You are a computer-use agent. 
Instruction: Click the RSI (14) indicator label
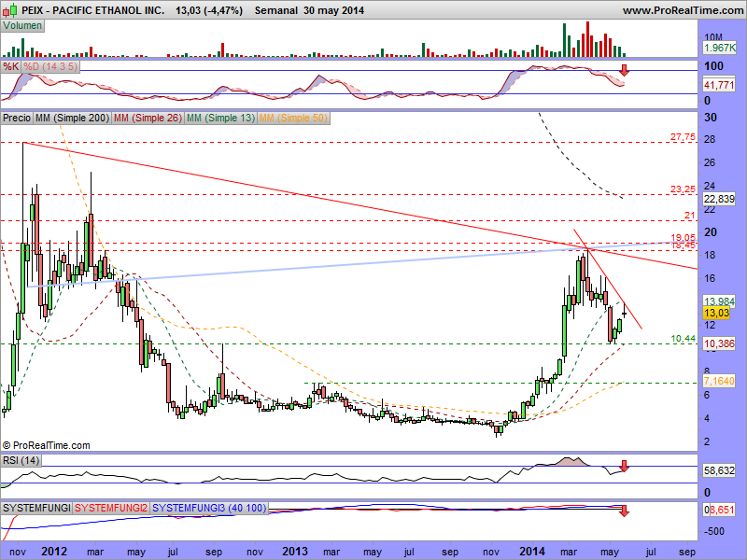coord(21,460)
